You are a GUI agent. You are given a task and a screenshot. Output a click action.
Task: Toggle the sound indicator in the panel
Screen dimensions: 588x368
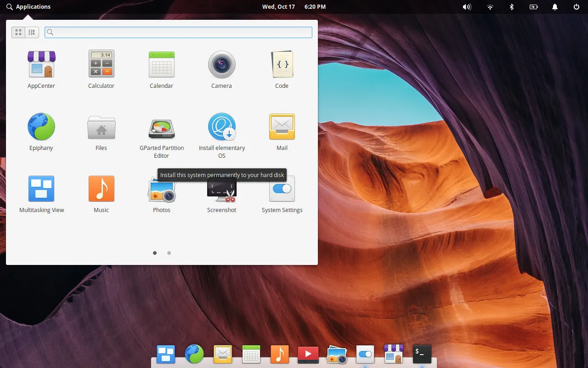point(467,7)
